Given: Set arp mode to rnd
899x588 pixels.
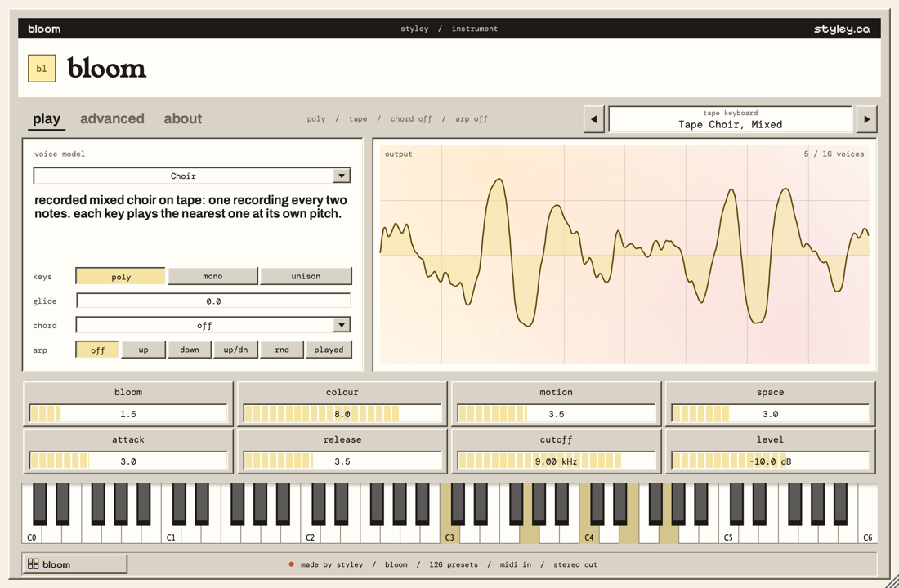Looking at the screenshot, I should click(x=281, y=350).
